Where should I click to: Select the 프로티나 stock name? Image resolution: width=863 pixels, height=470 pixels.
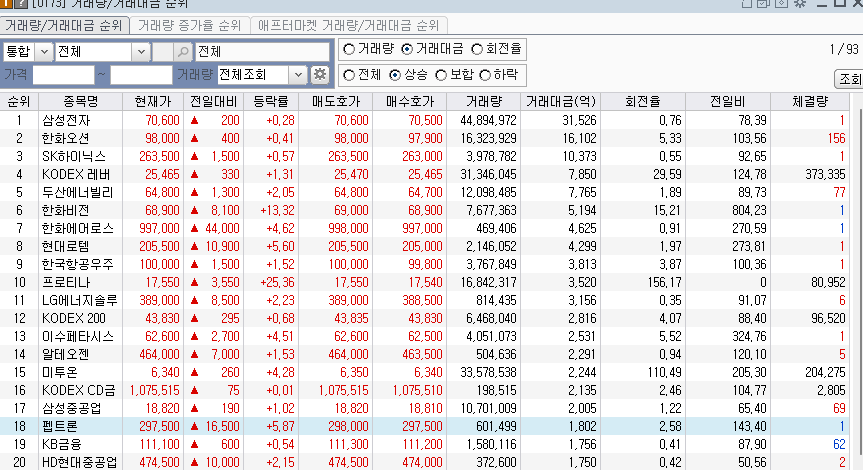coord(65,282)
